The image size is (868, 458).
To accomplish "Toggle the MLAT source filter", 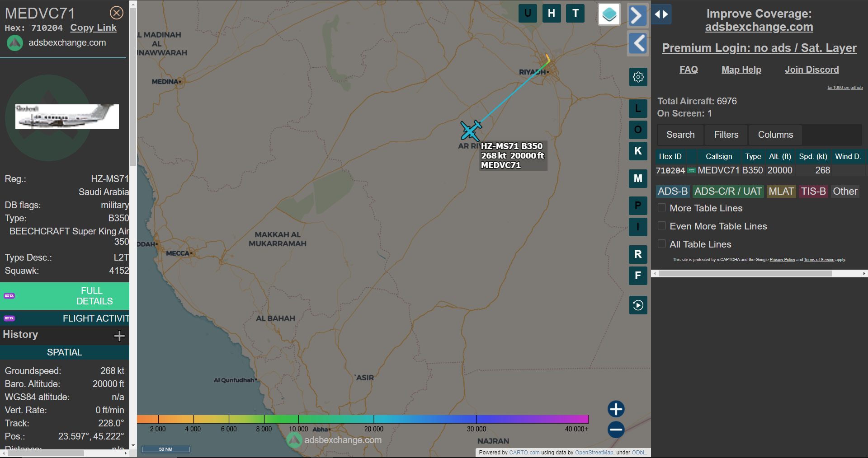I will 781,192.
